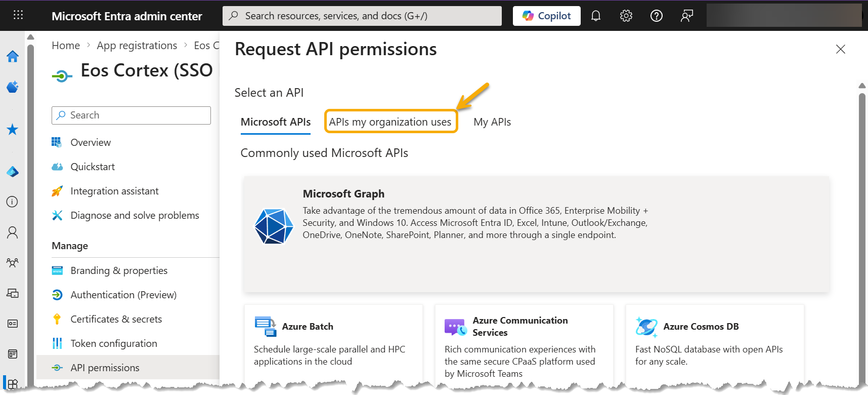Click the Authentication (Preview) icon

57,295
